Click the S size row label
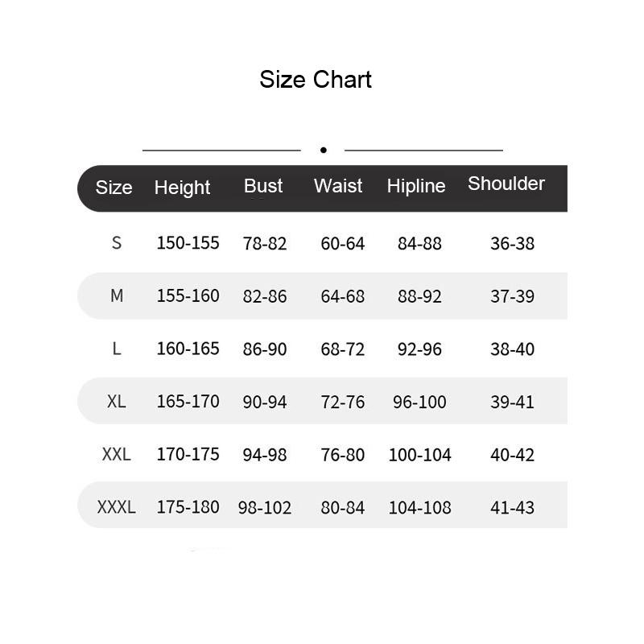The height and width of the screenshot is (644, 644). click(x=117, y=242)
